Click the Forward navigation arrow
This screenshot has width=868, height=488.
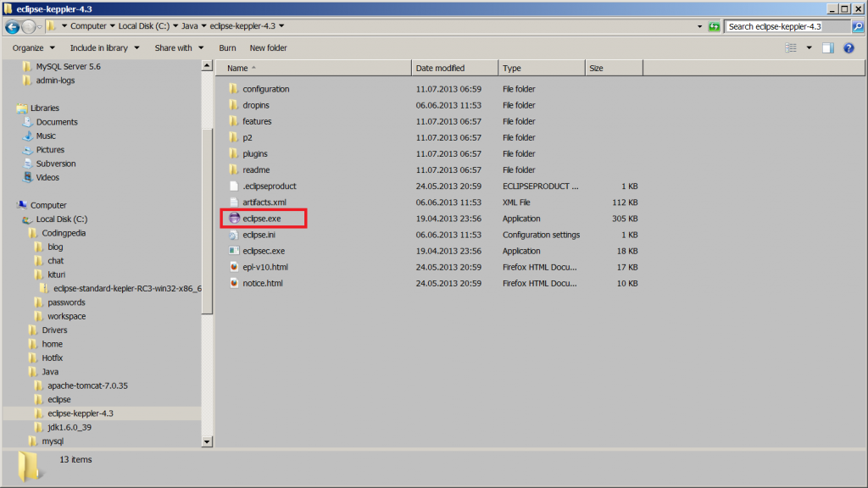tap(29, 26)
